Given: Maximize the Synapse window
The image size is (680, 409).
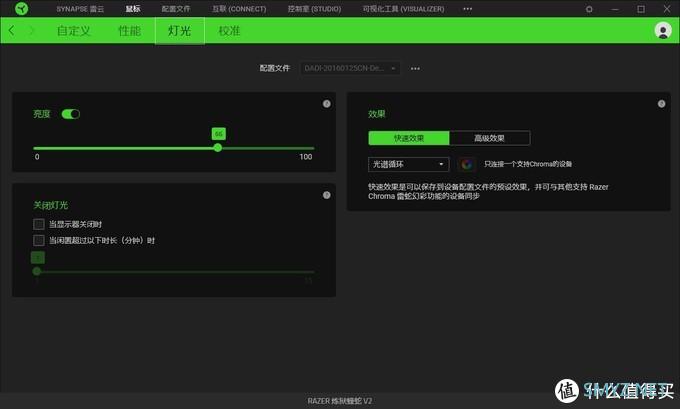Looking at the screenshot, I should pyautogui.click(x=641, y=9).
